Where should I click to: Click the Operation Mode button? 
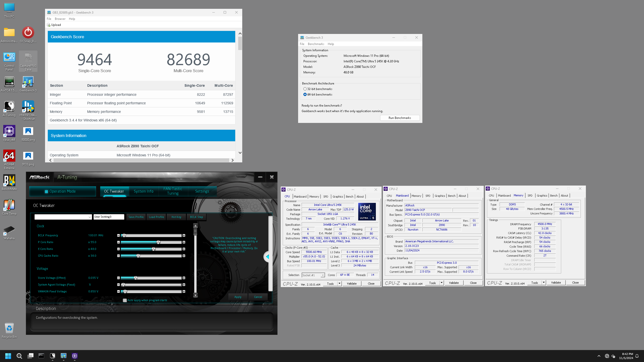tap(63, 191)
